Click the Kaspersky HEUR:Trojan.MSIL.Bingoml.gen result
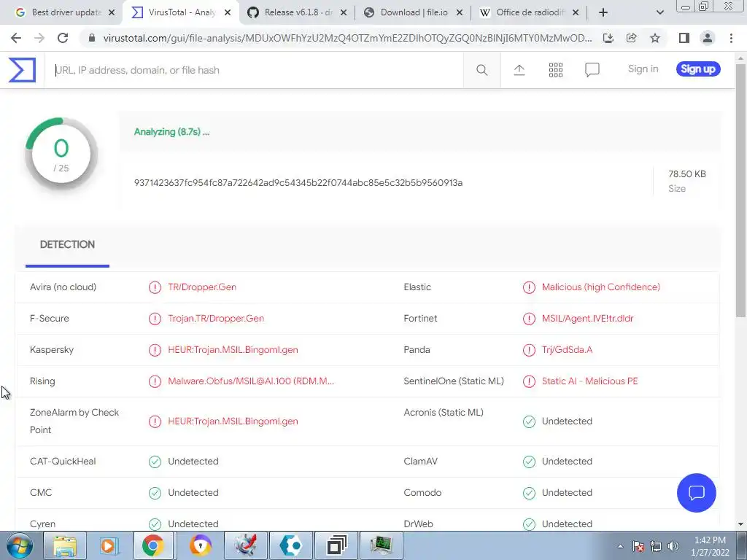The height and width of the screenshot is (560, 747). [x=233, y=350]
